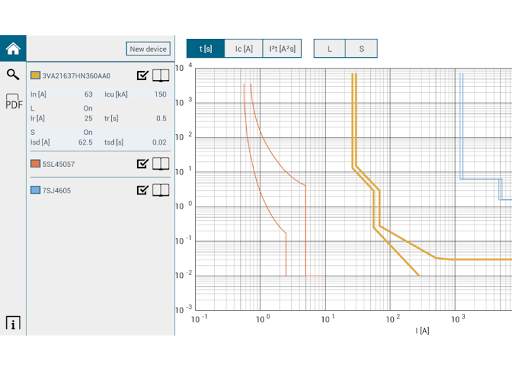Collapse the 3VA21637HN360AA0 device details

76,76
